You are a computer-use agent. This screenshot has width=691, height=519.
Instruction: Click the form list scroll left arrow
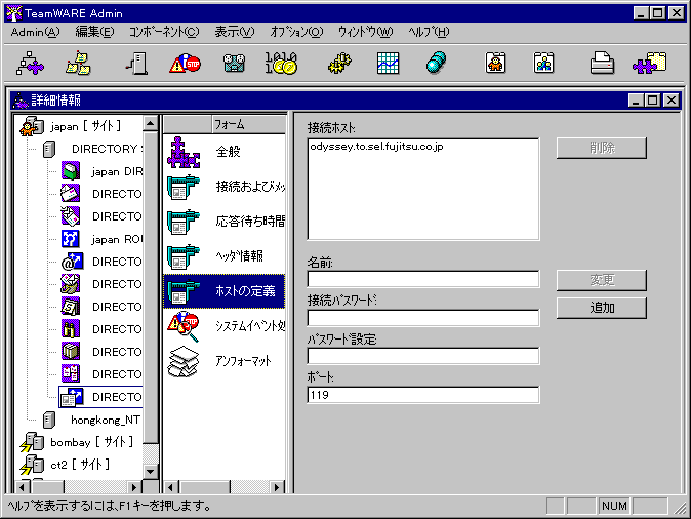(x=171, y=487)
